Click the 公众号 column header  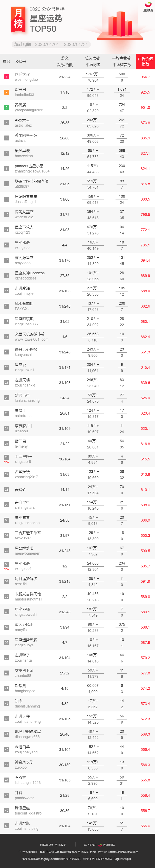(20, 62)
